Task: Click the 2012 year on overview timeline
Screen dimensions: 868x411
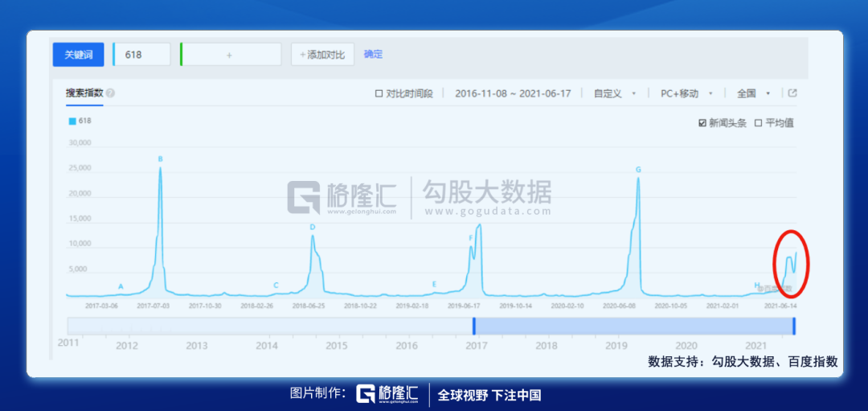Action: pyautogui.click(x=127, y=346)
